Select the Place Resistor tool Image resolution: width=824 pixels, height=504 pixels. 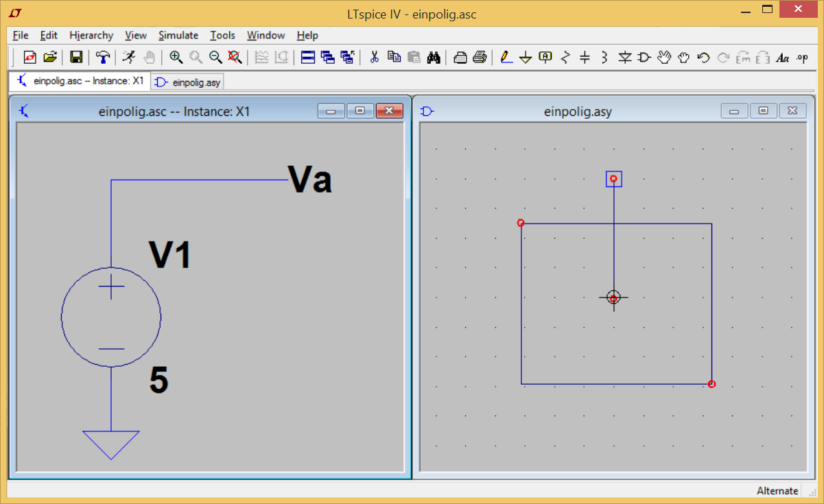coord(565,58)
